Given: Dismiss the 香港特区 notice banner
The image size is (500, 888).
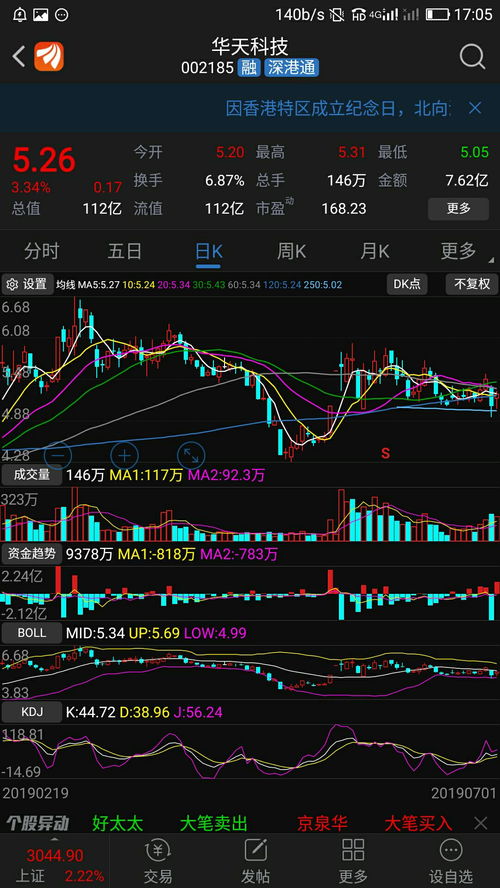Looking at the screenshot, I should [x=475, y=108].
